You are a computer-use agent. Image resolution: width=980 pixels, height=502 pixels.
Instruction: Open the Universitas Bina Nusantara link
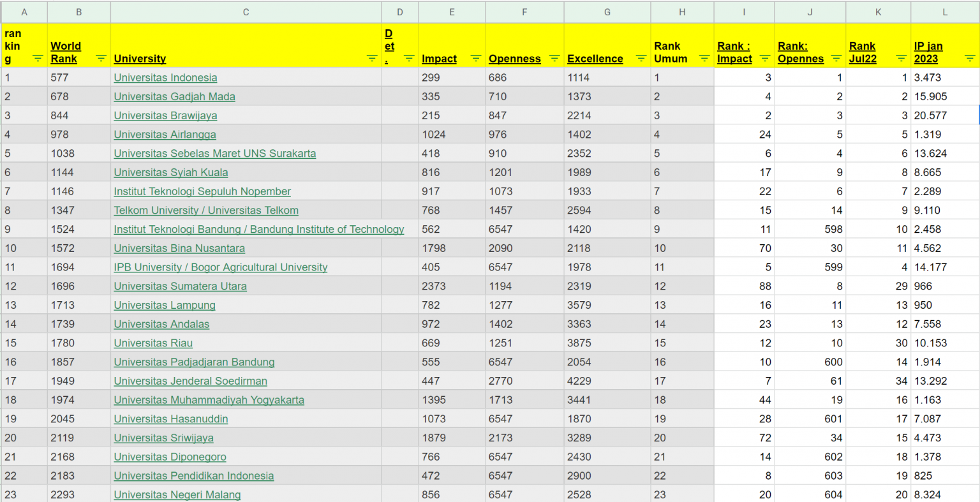click(179, 248)
